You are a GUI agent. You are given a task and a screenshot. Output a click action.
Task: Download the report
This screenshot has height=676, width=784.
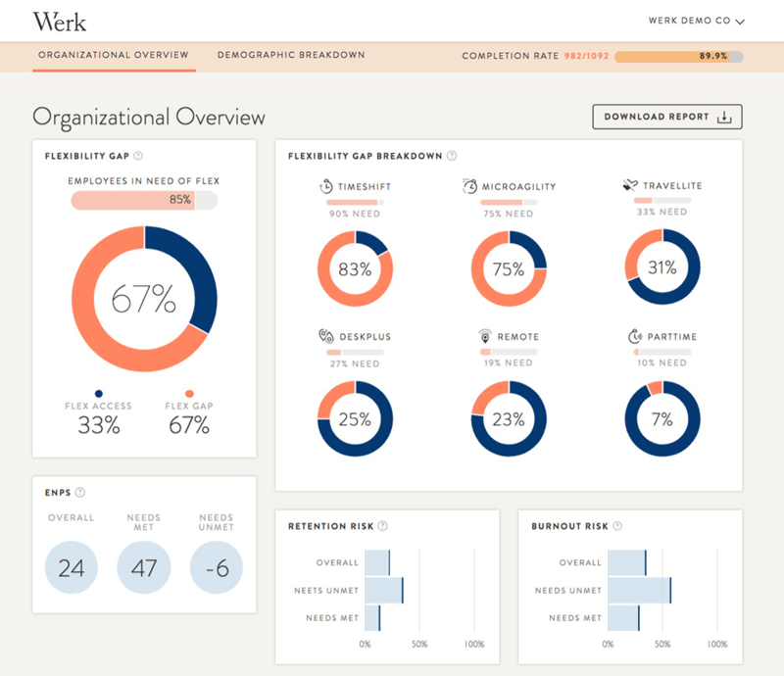[x=667, y=117]
